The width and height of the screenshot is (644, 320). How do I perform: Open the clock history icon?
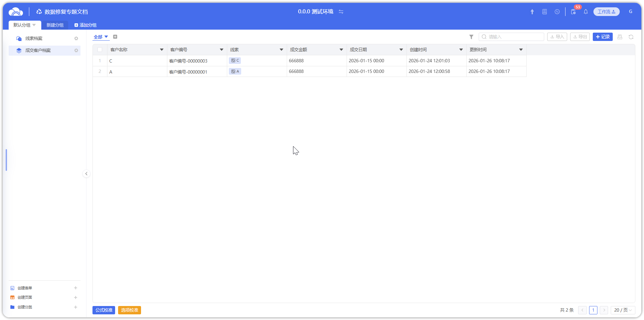point(557,12)
